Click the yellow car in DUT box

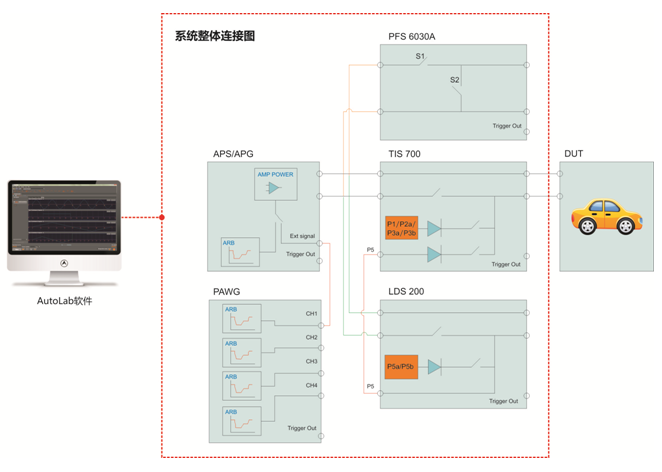click(606, 216)
